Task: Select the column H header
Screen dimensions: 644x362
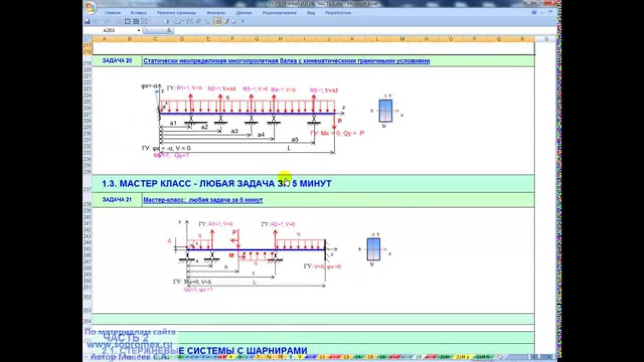Action: pyautogui.click(x=280, y=39)
